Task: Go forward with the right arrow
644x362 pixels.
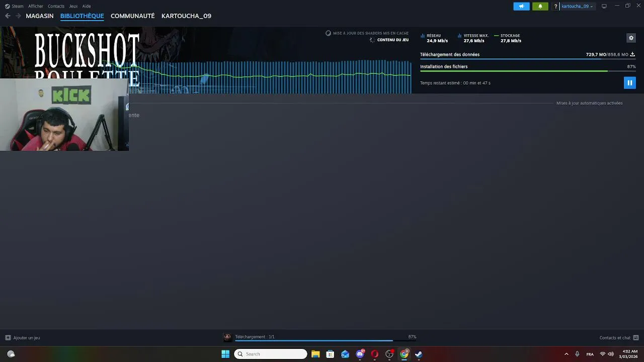Action: point(18,16)
